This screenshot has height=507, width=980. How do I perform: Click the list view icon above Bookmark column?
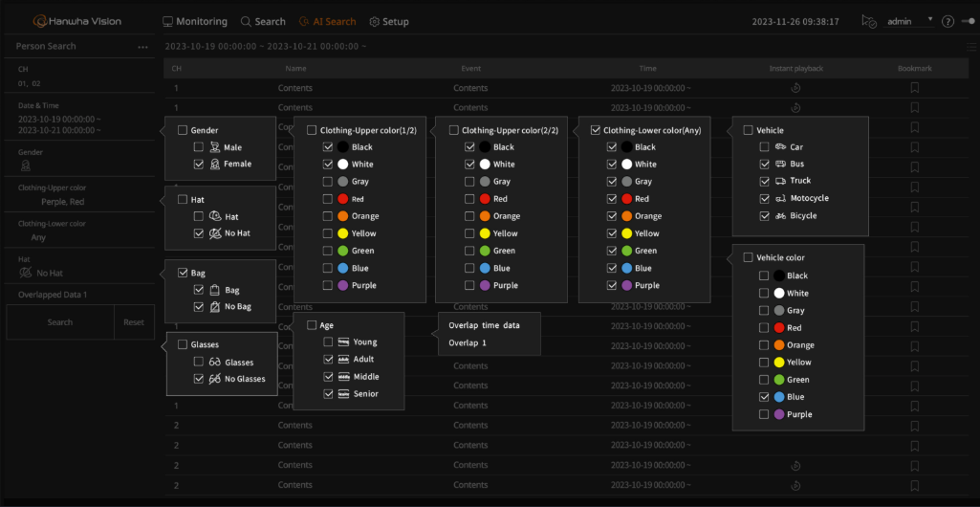click(x=970, y=47)
